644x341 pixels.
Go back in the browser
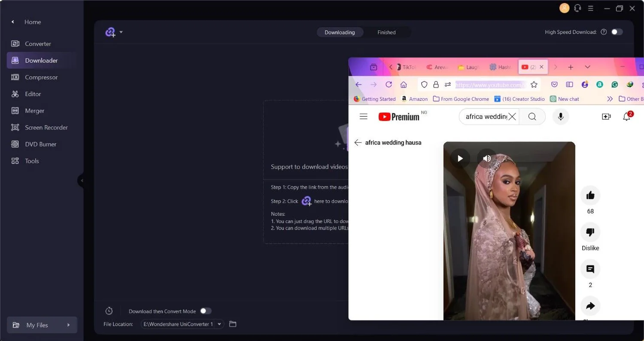pos(358,84)
